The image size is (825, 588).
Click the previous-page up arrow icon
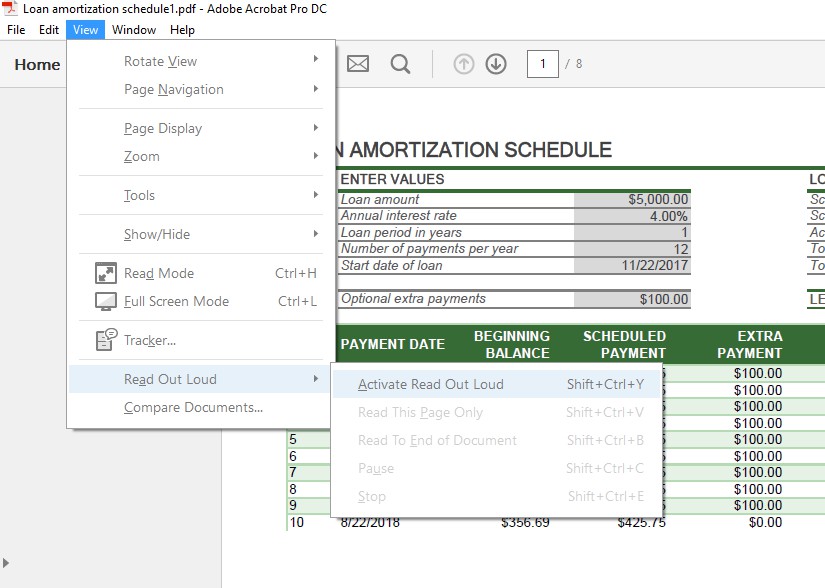coord(463,63)
